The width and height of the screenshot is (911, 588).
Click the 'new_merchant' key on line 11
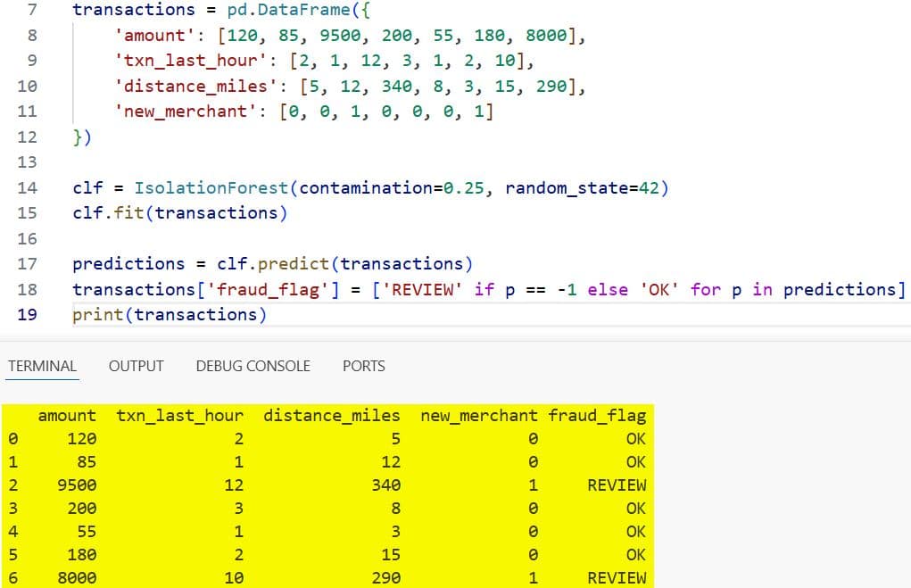(x=186, y=111)
